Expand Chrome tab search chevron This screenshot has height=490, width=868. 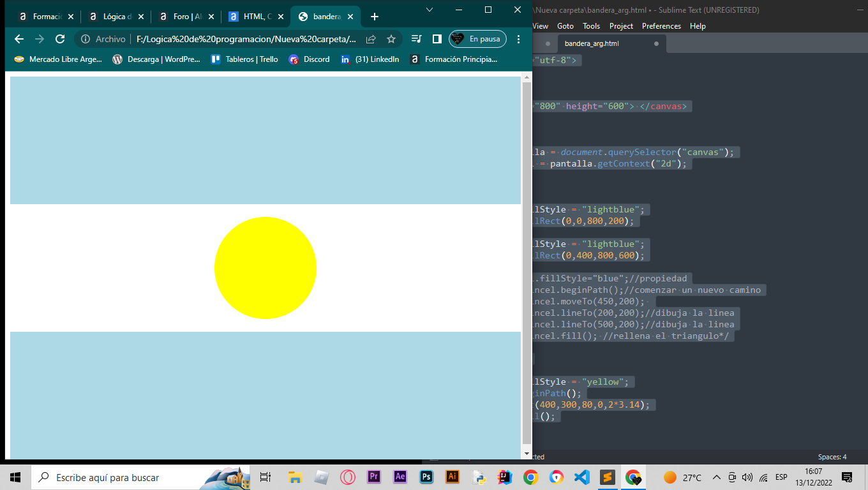[x=430, y=10]
